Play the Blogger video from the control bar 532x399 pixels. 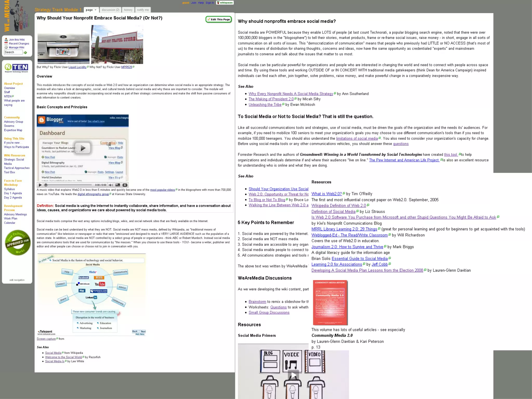click(x=40, y=185)
